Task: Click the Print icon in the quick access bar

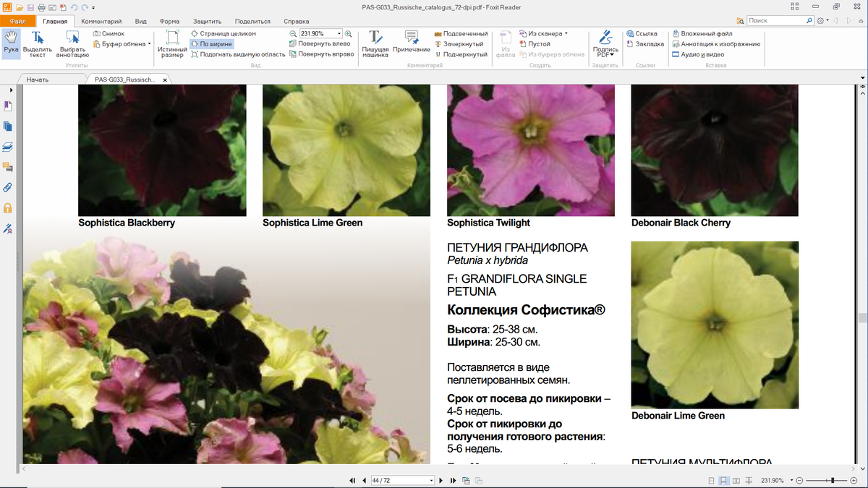Action: coord(41,7)
